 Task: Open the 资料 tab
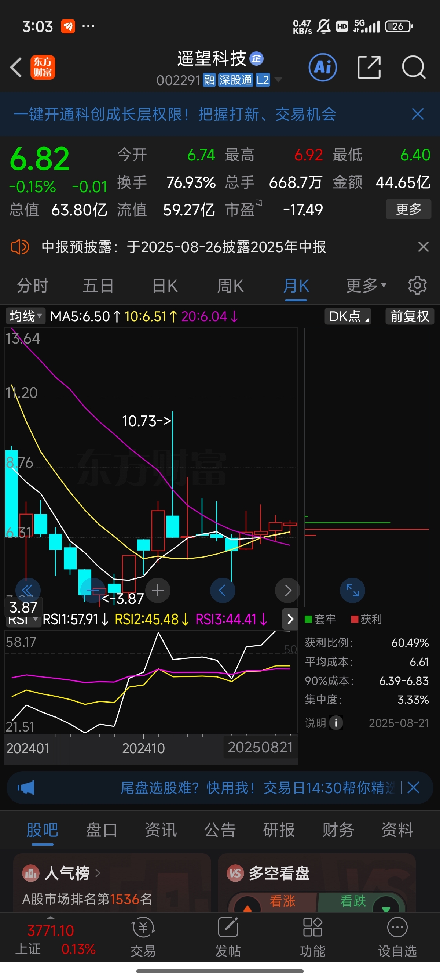tap(397, 830)
